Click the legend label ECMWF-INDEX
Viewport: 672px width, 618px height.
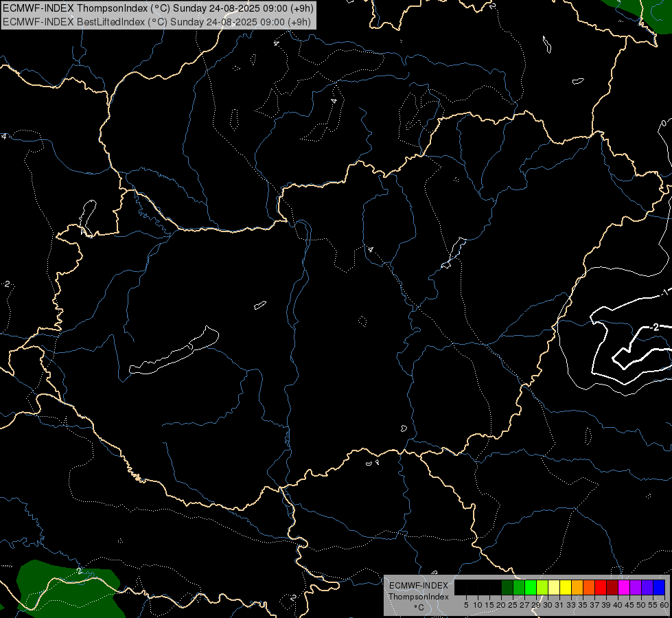[x=419, y=586]
